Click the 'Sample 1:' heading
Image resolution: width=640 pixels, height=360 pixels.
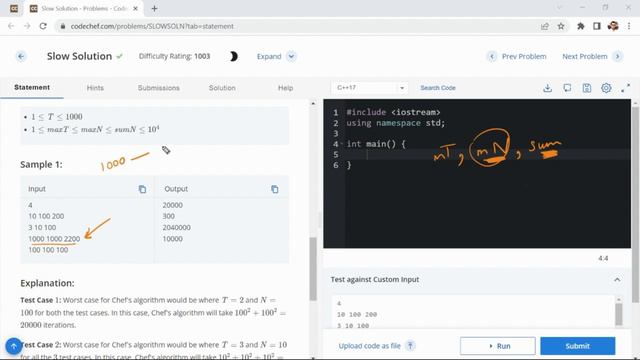(x=41, y=164)
